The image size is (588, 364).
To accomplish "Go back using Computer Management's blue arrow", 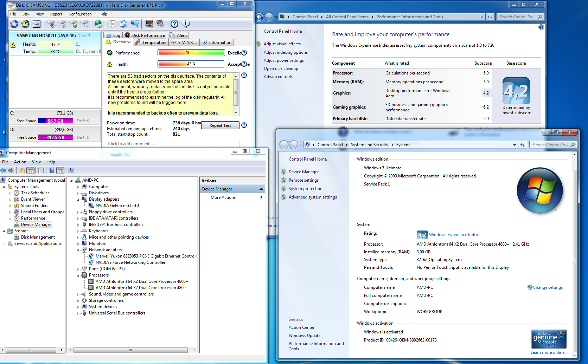I will click(4, 171).
